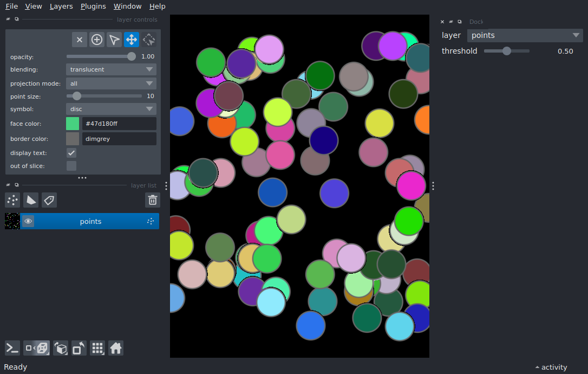588x374 pixels.
Task: Create a new labels layer
Action: point(49,200)
